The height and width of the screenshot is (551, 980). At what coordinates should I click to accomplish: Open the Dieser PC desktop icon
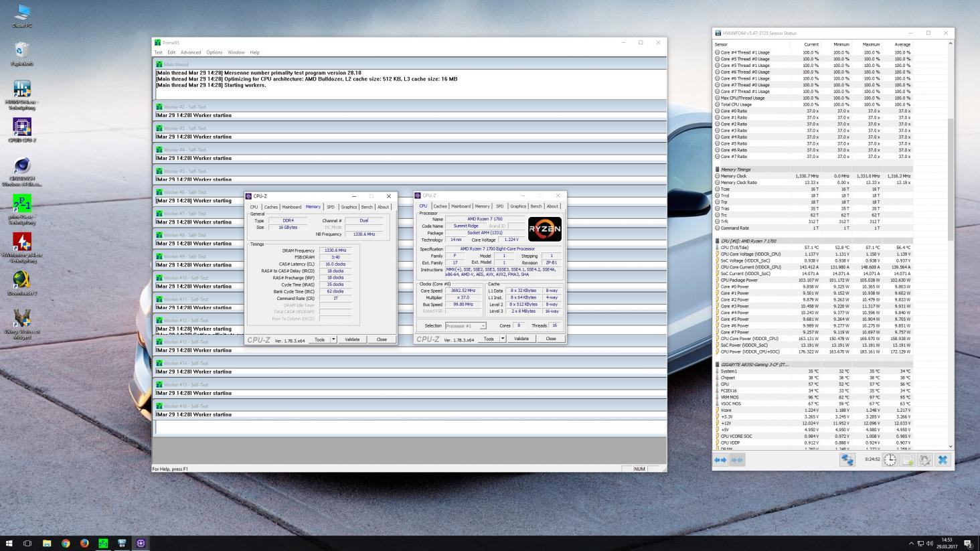[22, 15]
